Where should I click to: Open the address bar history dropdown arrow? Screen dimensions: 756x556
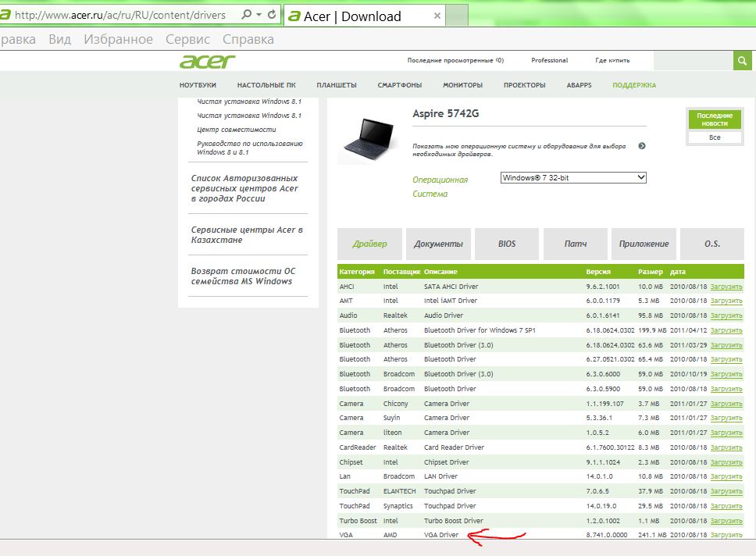pos(259,15)
